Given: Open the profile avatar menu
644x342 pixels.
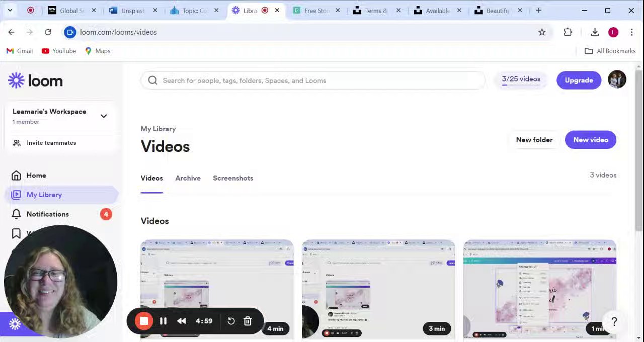Looking at the screenshot, I should click(617, 79).
